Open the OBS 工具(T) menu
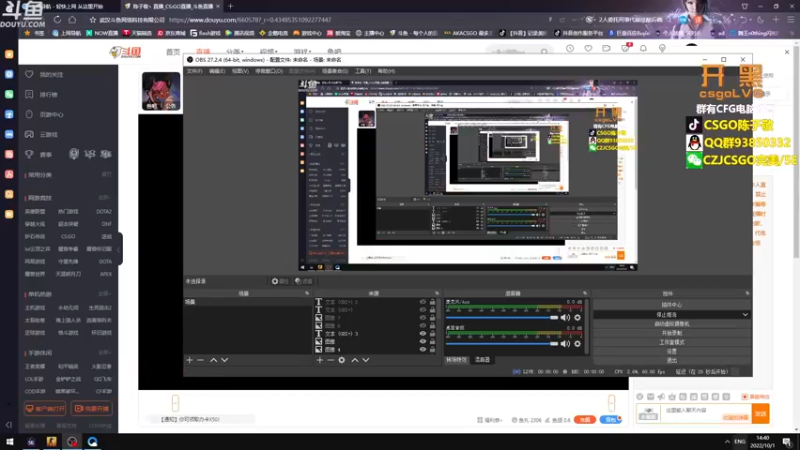 pyautogui.click(x=363, y=71)
